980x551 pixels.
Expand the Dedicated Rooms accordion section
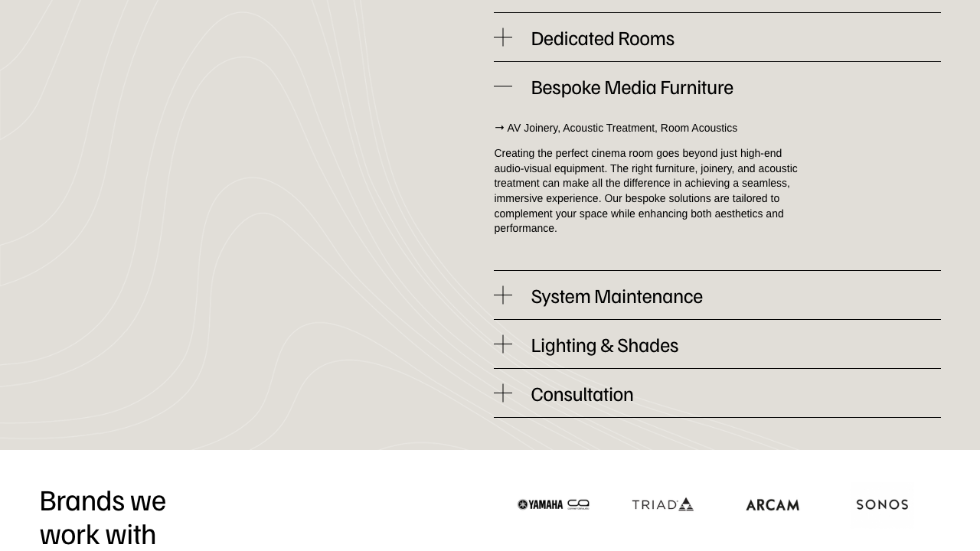pos(603,38)
